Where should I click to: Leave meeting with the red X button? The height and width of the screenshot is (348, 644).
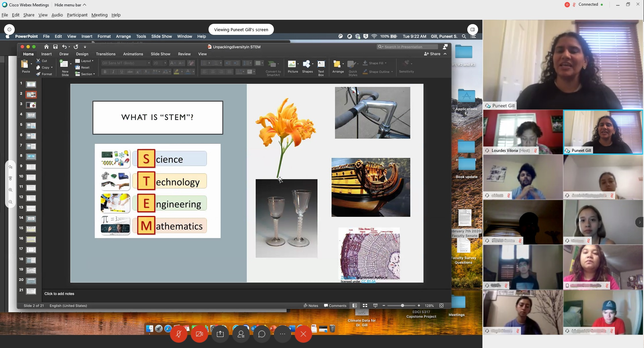[303, 334]
